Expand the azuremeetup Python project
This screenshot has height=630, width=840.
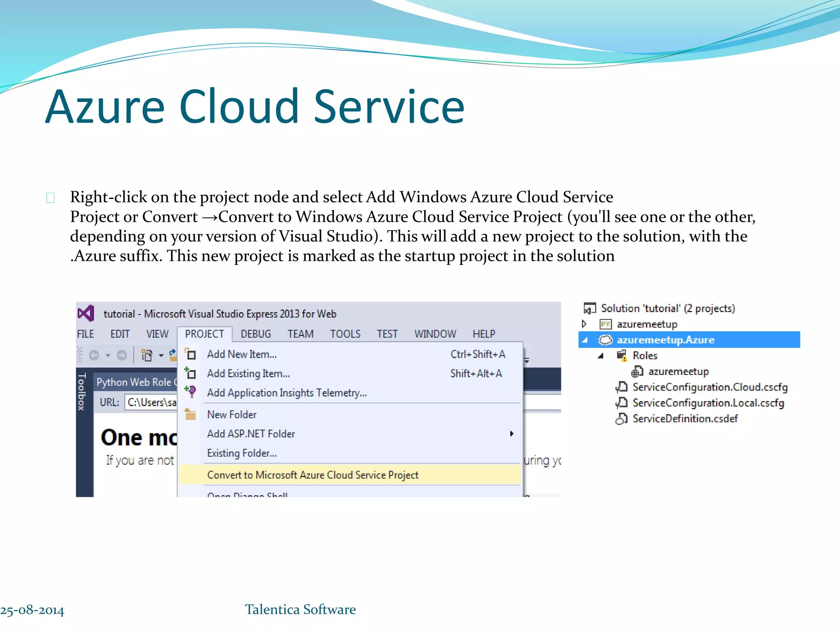tap(584, 324)
